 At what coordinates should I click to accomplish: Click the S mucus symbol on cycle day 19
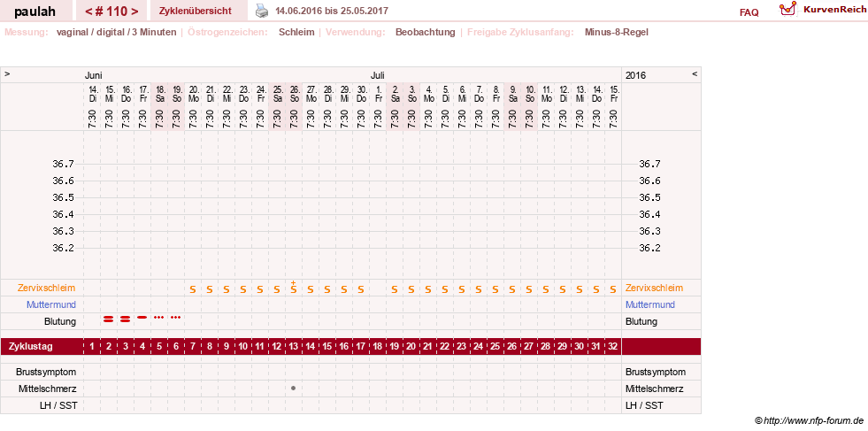pos(394,289)
